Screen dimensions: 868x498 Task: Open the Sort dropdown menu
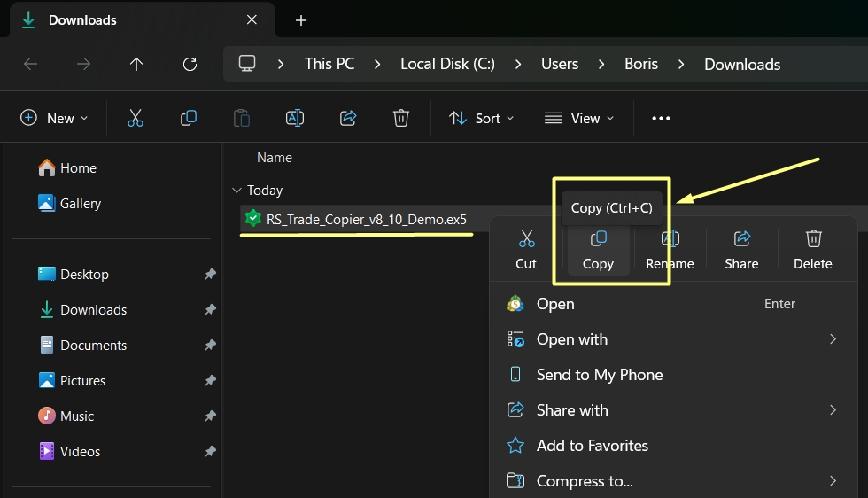(x=482, y=118)
